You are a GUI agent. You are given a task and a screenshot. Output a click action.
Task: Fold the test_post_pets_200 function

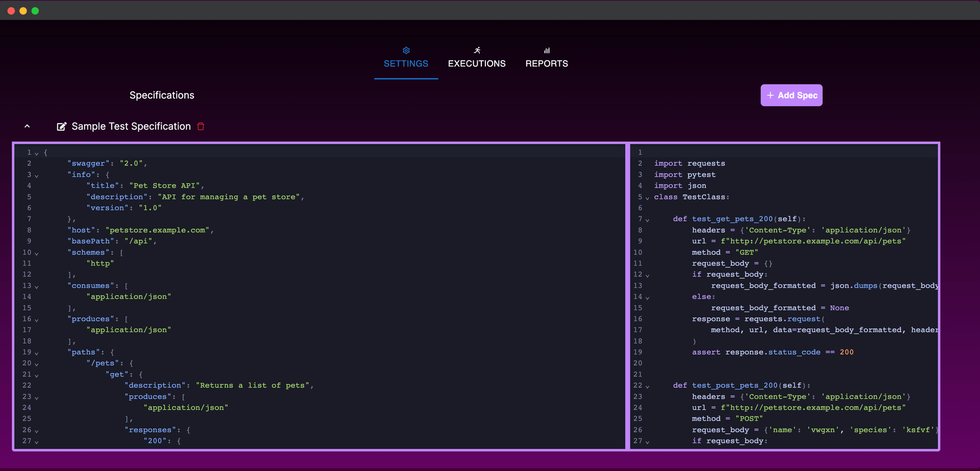(647, 386)
